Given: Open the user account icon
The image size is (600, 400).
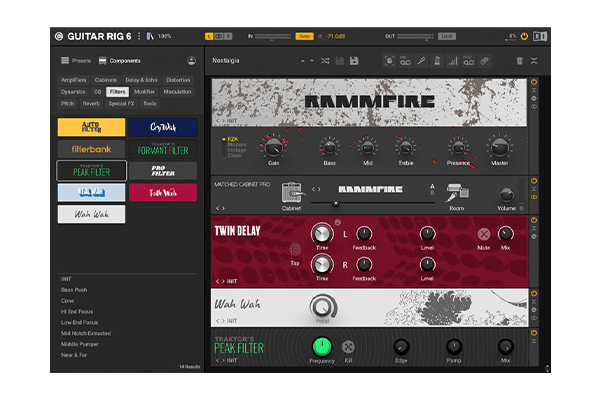Looking at the screenshot, I should (x=191, y=61).
